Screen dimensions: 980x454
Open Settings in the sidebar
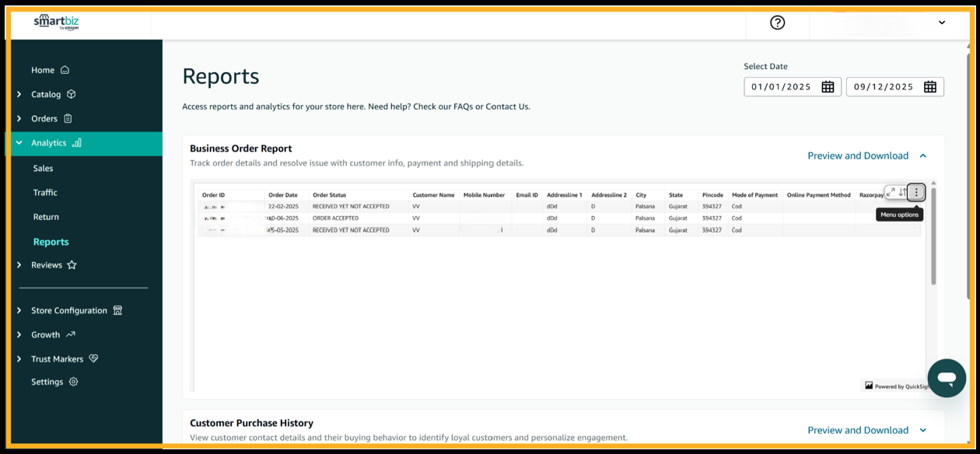[x=47, y=382]
